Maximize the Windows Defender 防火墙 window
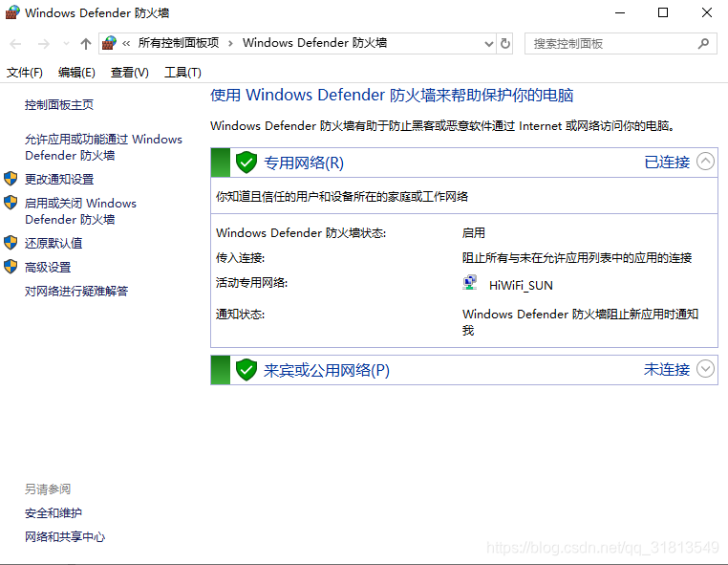728x565 pixels. [663, 12]
